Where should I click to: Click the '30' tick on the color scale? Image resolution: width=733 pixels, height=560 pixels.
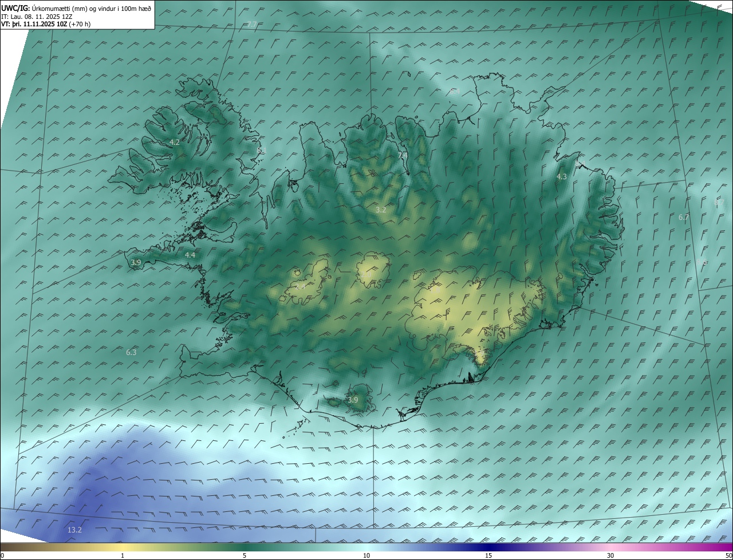tap(610, 555)
